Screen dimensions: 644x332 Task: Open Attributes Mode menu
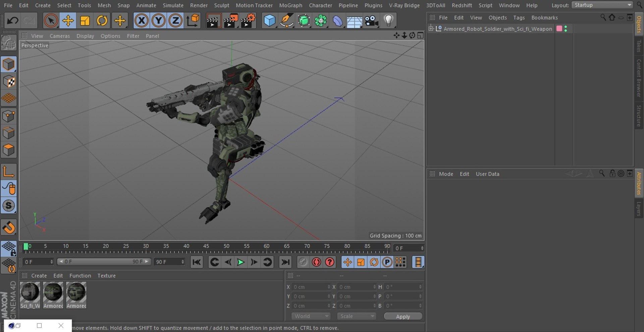(446, 174)
